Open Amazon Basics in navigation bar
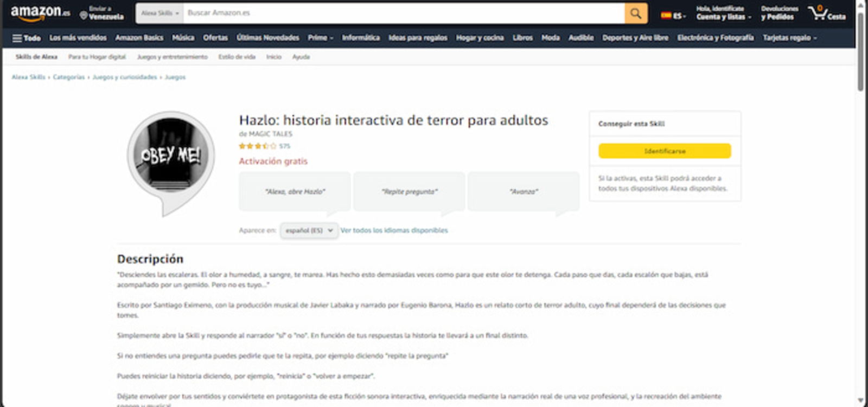 coord(139,38)
